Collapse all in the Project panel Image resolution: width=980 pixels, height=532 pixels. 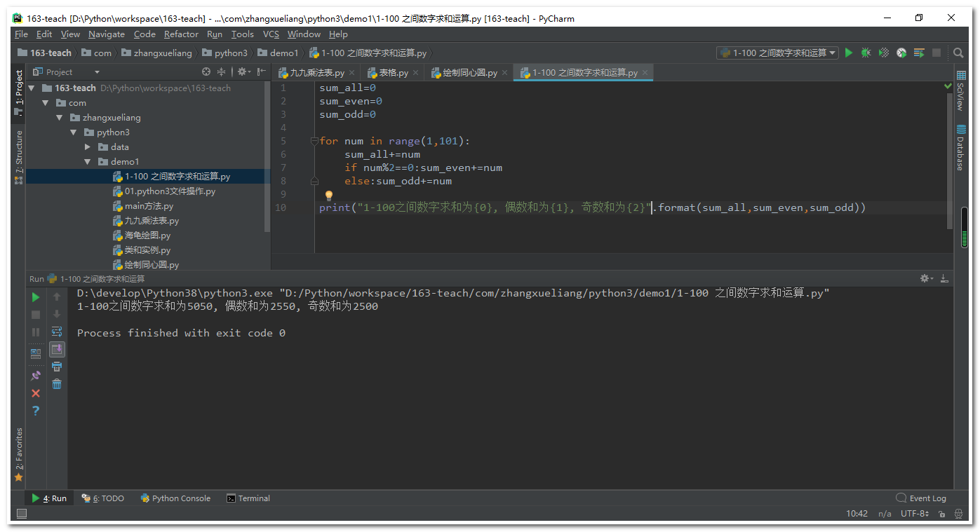tap(222, 71)
